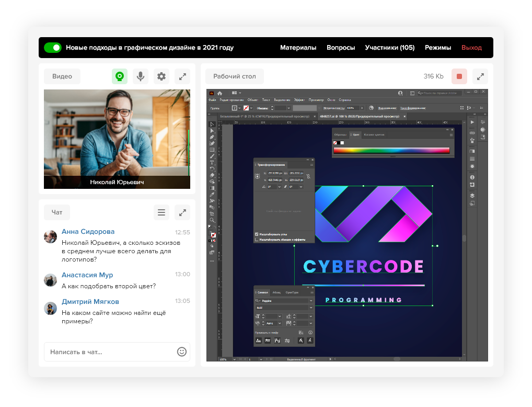Viewport: 532px width, 407px height.
Task: Expand the chat panel to fullscreen
Action: pos(182,212)
